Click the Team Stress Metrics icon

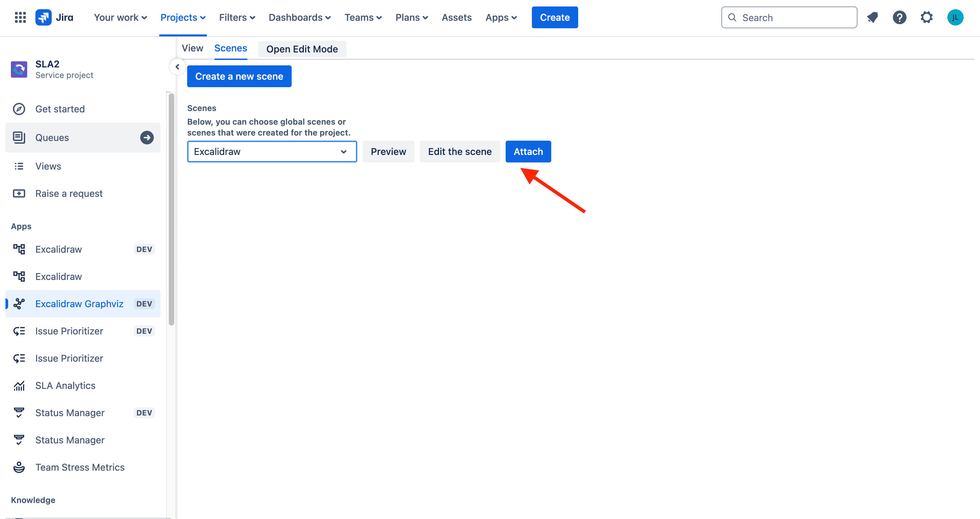tap(19, 467)
